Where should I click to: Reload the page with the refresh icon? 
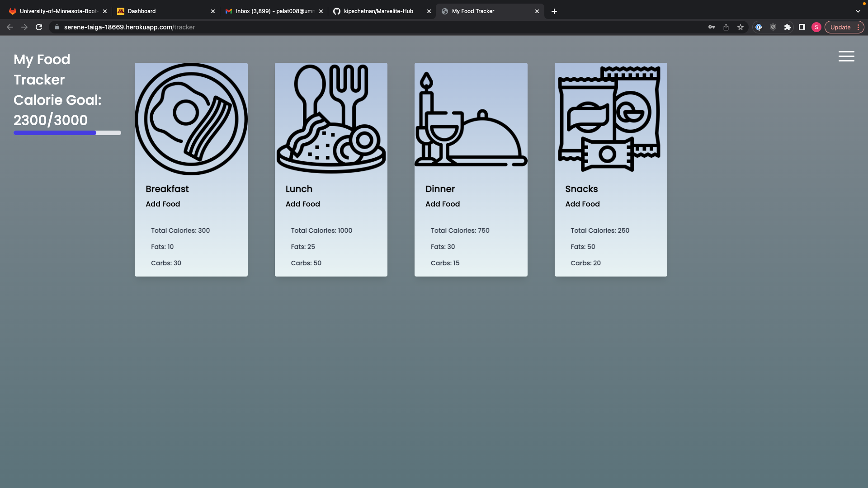pyautogui.click(x=39, y=27)
